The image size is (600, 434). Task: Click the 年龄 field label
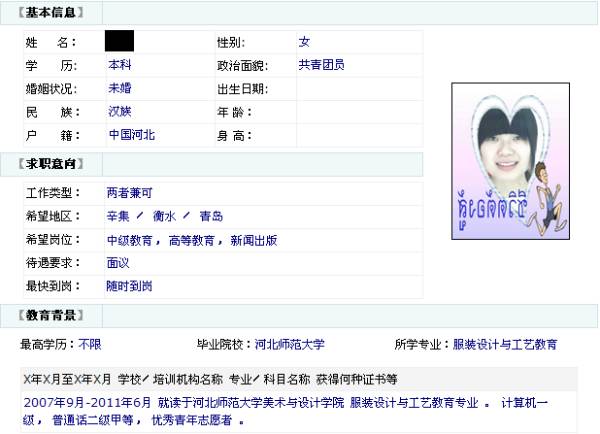pyautogui.click(x=234, y=112)
